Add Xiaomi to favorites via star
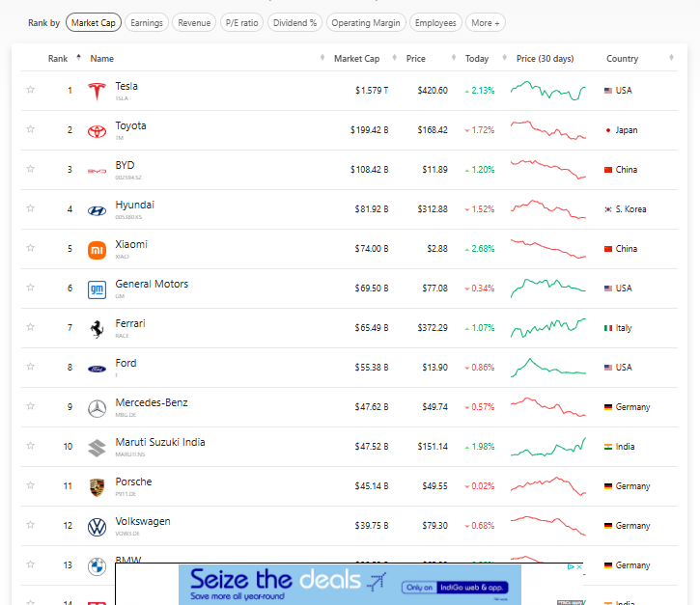Viewport: 700px width, 605px height. 30,248
